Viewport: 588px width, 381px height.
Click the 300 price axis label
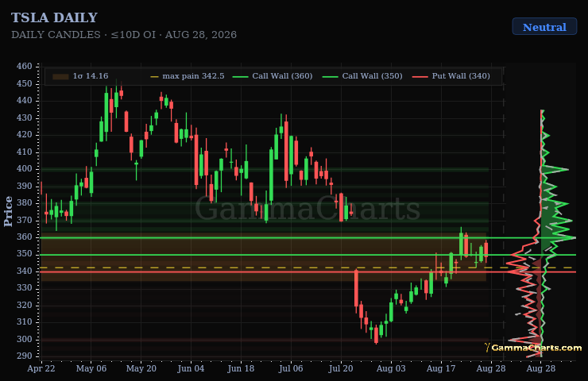(x=25, y=339)
